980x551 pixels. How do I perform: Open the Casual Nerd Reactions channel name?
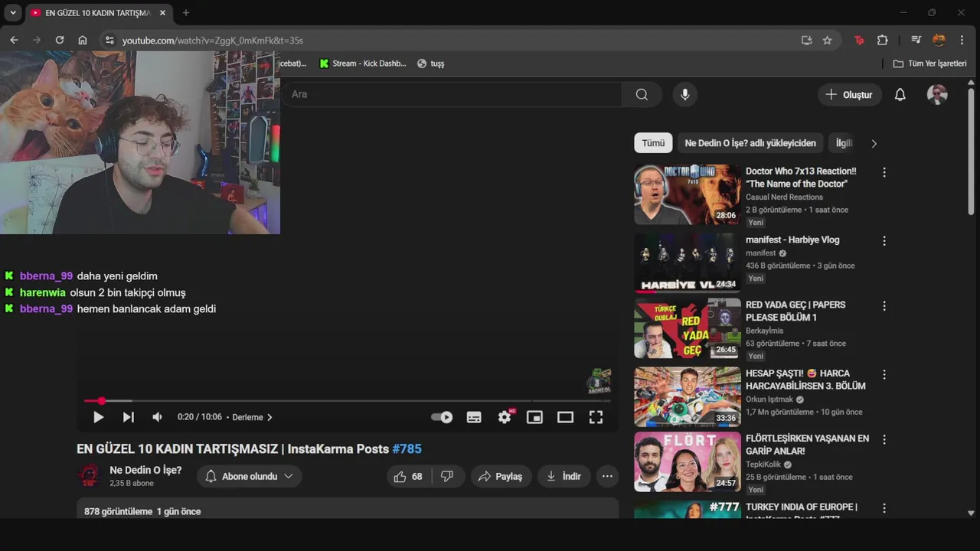point(784,197)
